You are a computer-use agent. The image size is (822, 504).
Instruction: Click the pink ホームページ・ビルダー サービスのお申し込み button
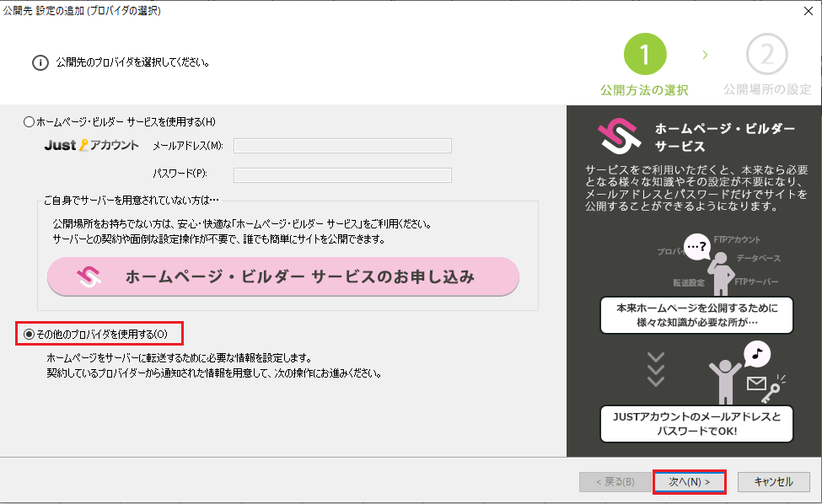click(x=283, y=276)
